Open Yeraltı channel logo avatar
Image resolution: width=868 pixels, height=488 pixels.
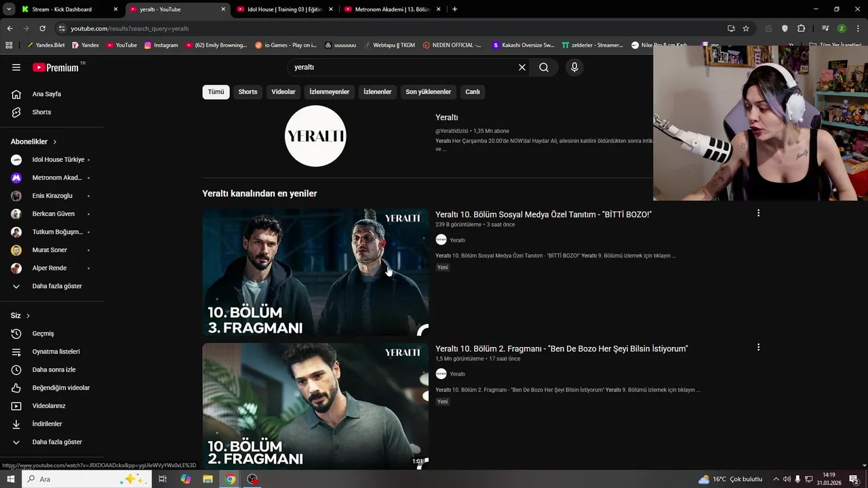pos(315,136)
